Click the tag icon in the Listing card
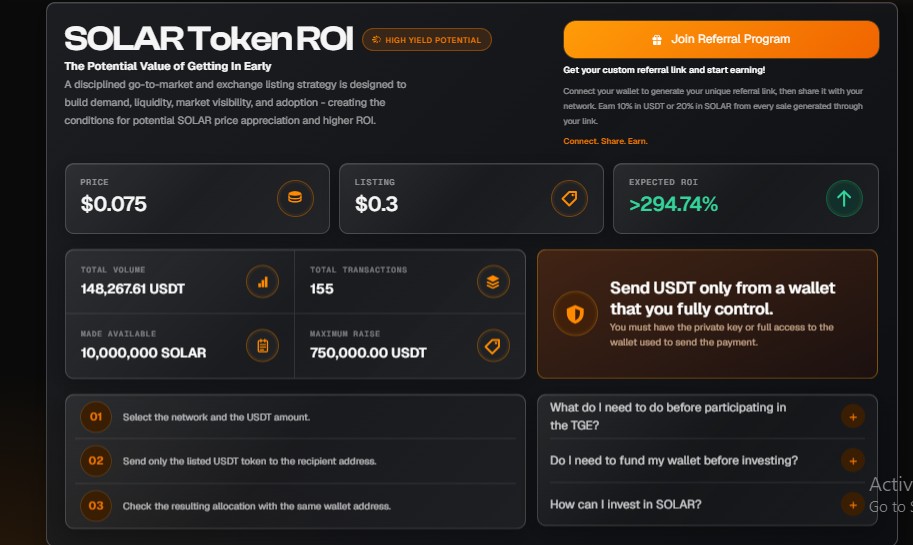This screenshot has width=913, height=545. (x=569, y=199)
